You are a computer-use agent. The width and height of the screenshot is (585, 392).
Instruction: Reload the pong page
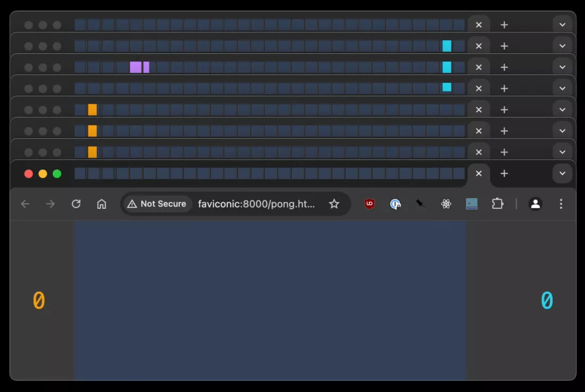click(x=76, y=203)
